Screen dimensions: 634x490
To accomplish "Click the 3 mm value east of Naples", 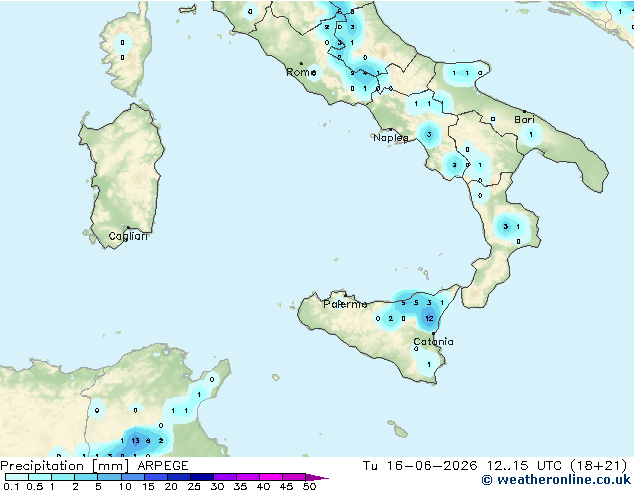I will tap(429, 134).
